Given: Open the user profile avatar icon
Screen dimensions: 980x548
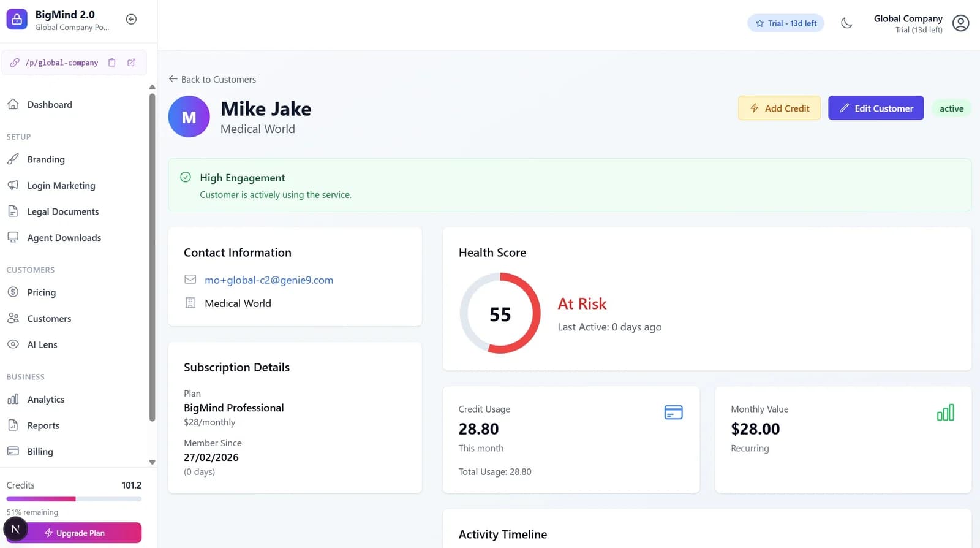Looking at the screenshot, I should click(x=961, y=23).
